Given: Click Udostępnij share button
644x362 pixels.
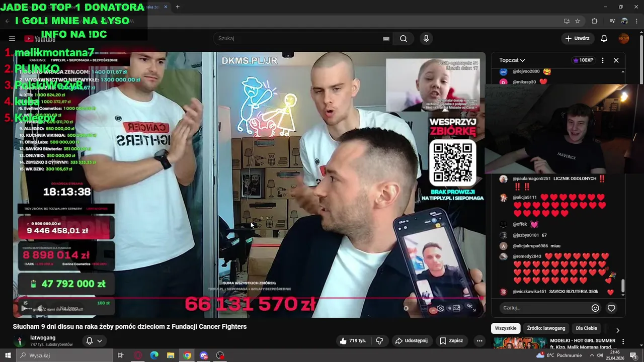Looking at the screenshot, I should coord(412,340).
